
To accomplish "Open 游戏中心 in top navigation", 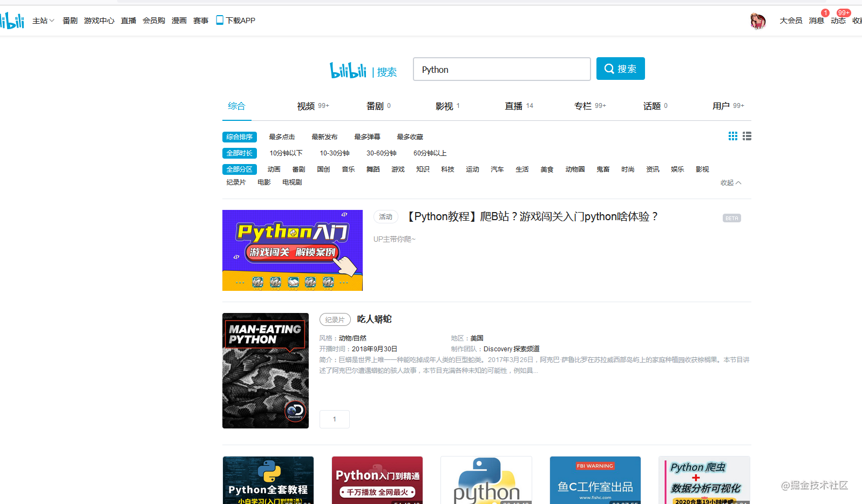I will (99, 21).
